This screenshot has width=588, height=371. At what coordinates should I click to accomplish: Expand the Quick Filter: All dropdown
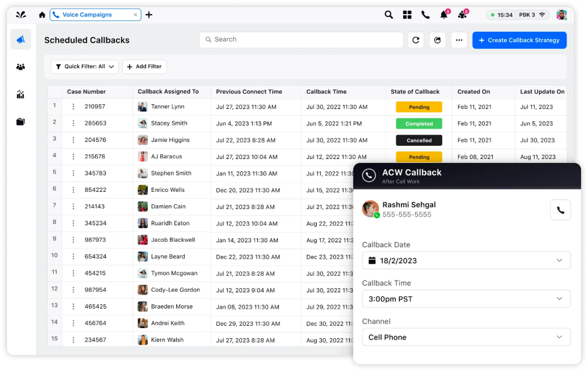click(x=85, y=66)
